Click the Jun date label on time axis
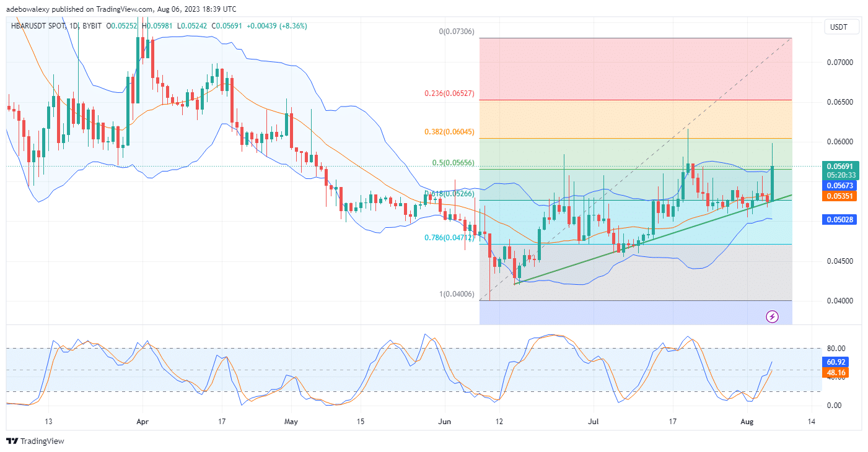Screen dimensions: 868x452 tap(444, 422)
